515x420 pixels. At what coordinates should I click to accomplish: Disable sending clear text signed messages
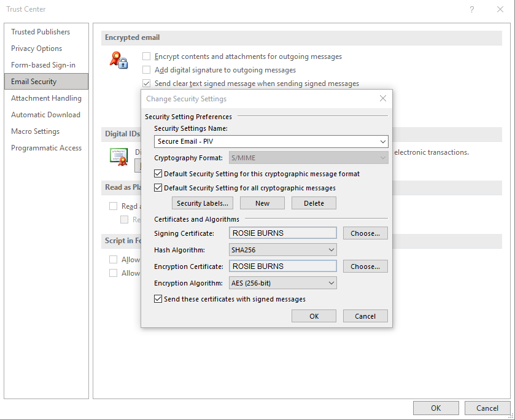point(146,84)
